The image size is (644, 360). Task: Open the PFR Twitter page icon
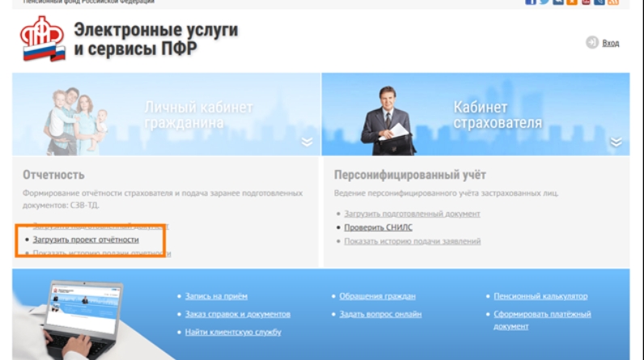pos(545,2)
